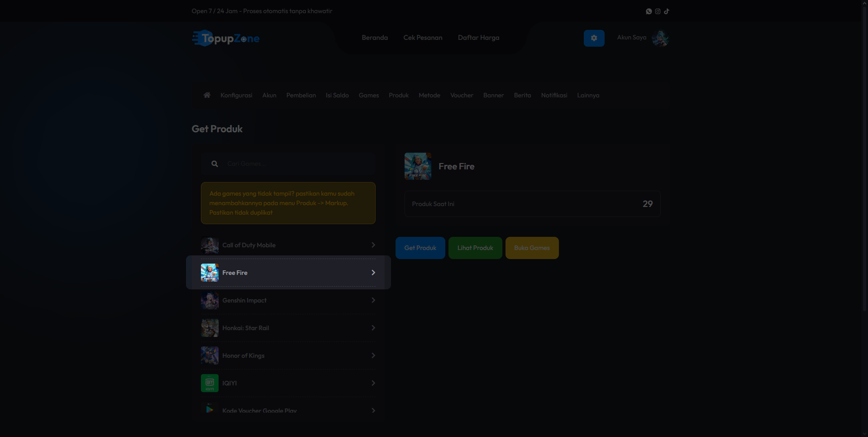Expand the Free Fire row chevron
This screenshot has width=868, height=437.
373,273
